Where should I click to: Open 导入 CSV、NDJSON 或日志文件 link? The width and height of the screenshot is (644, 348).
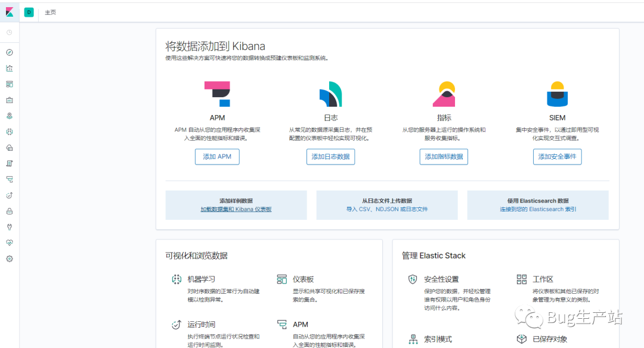click(387, 209)
